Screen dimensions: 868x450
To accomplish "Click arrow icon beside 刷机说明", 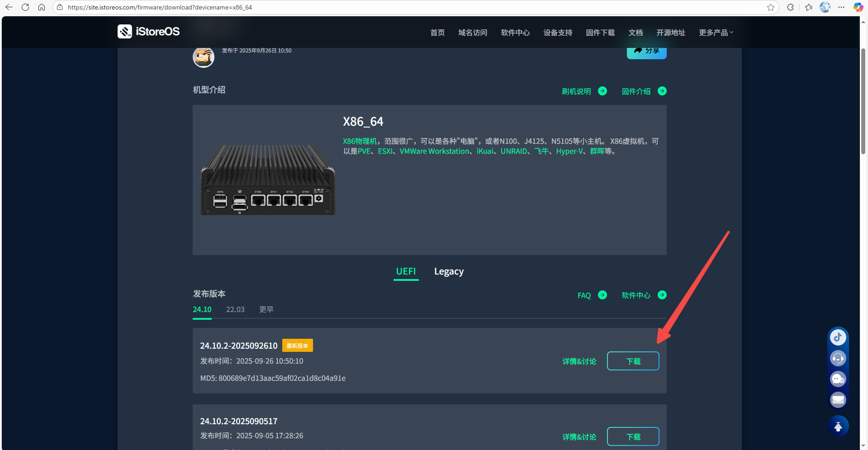I will 602,91.
